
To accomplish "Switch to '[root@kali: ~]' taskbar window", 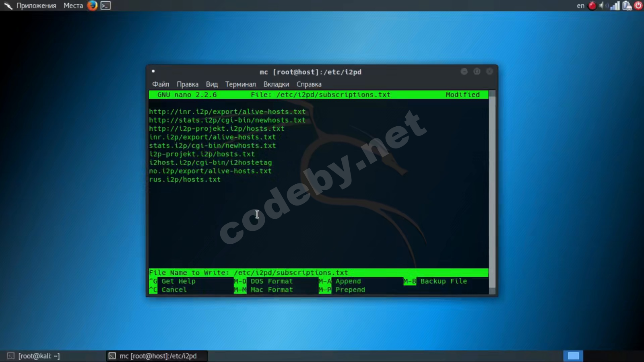I will click(34, 356).
